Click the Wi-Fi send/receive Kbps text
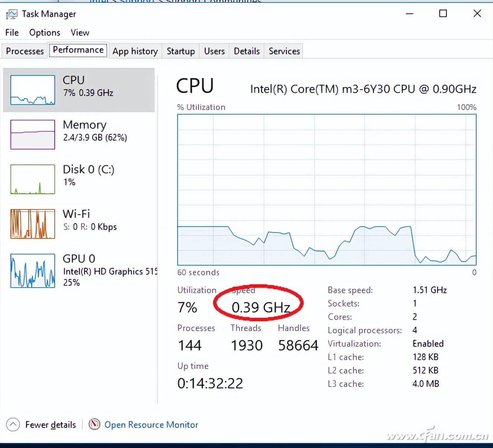Viewport: 493px width, 448px height. coord(90,227)
